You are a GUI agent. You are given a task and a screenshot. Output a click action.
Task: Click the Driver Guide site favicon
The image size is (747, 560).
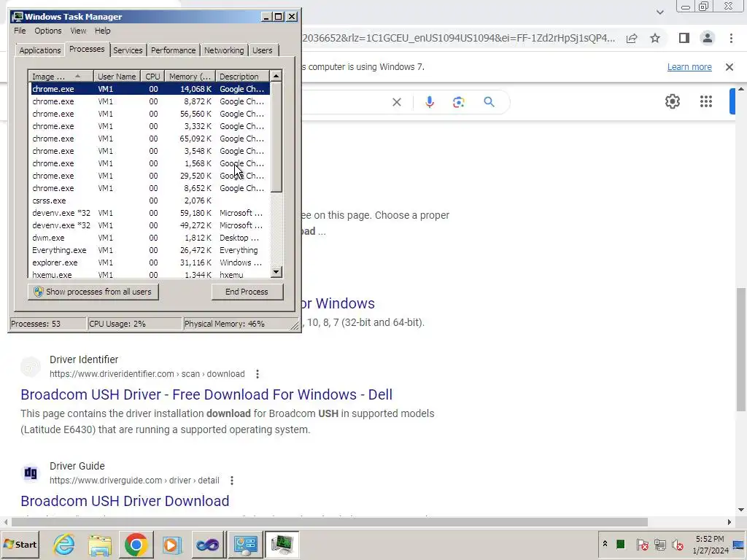coord(31,472)
